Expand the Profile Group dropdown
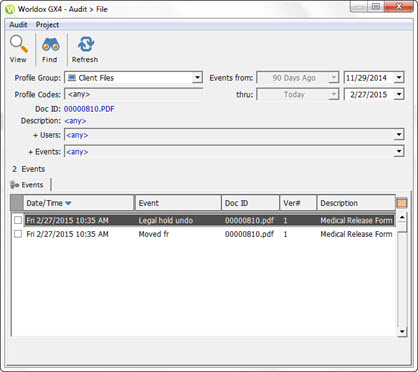Screen dimensions: 418x372 [x=197, y=78]
